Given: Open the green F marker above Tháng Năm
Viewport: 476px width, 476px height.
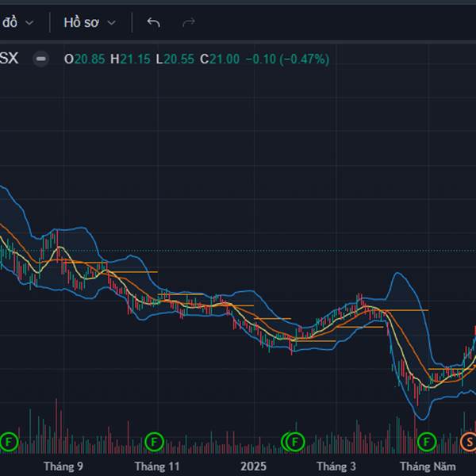Looking at the screenshot, I should tap(427, 440).
